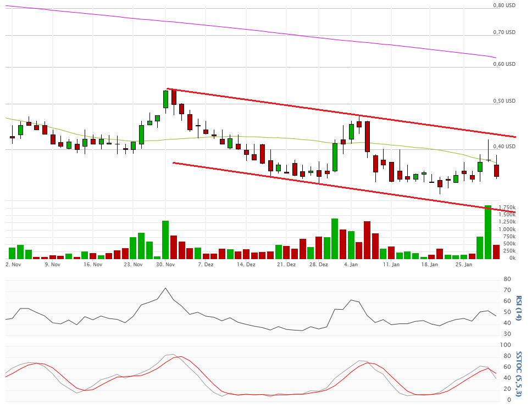Image resolution: width=532 pixels, height=420 pixels.
Task: Click the 0,50 USD price axis label
Action: (x=504, y=100)
